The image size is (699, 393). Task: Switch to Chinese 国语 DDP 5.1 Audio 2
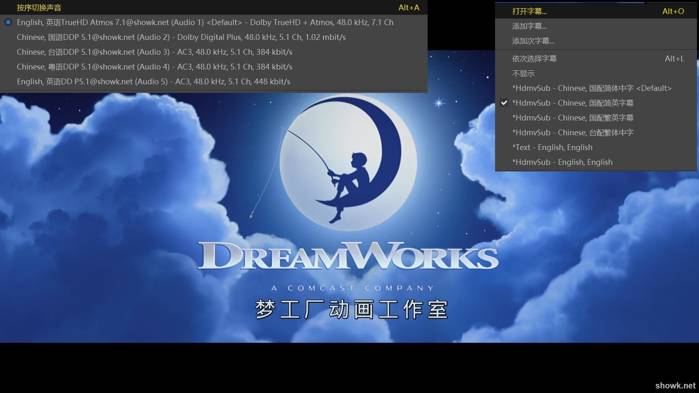pyautogui.click(x=214, y=37)
